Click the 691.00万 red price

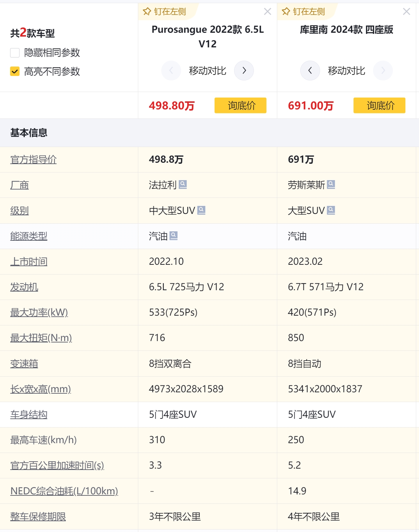[311, 106]
